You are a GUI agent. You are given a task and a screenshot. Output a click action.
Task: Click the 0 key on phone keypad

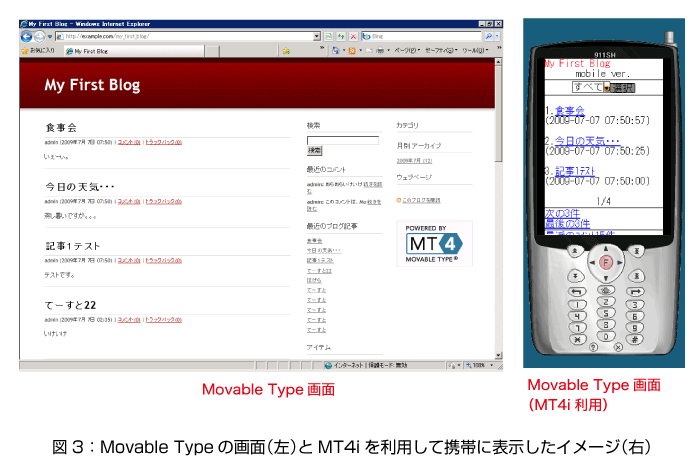(x=606, y=337)
